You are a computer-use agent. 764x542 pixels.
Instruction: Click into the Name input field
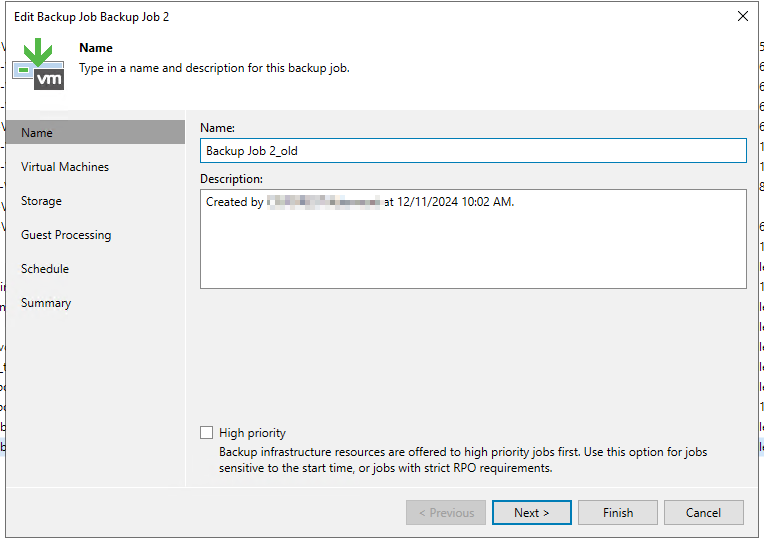pyautogui.click(x=473, y=151)
